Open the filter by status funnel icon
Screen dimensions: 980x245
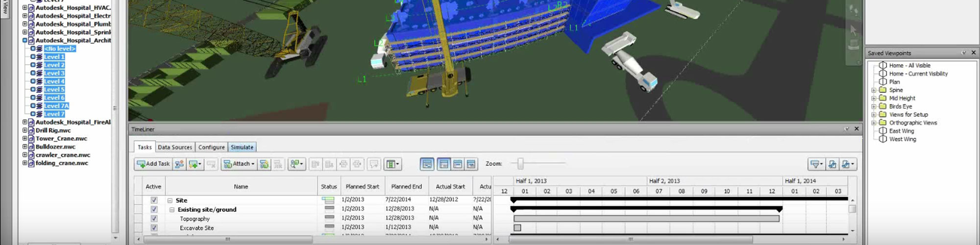(816, 165)
